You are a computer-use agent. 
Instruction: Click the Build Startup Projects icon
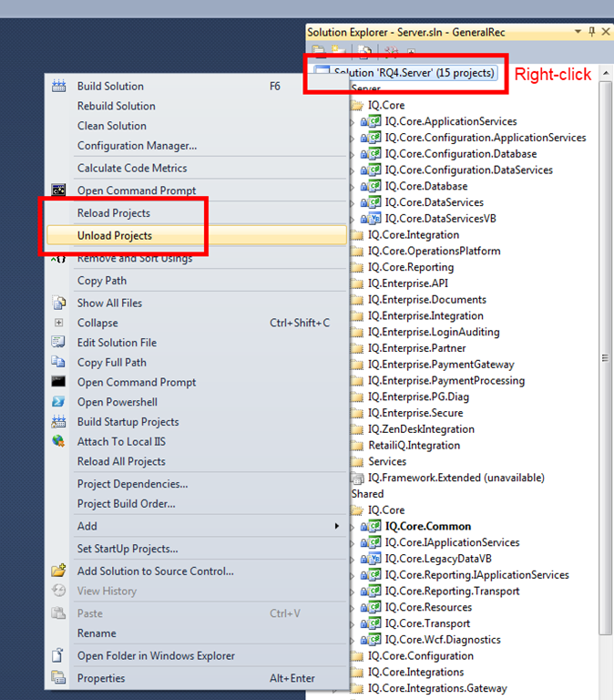click(58, 421)
